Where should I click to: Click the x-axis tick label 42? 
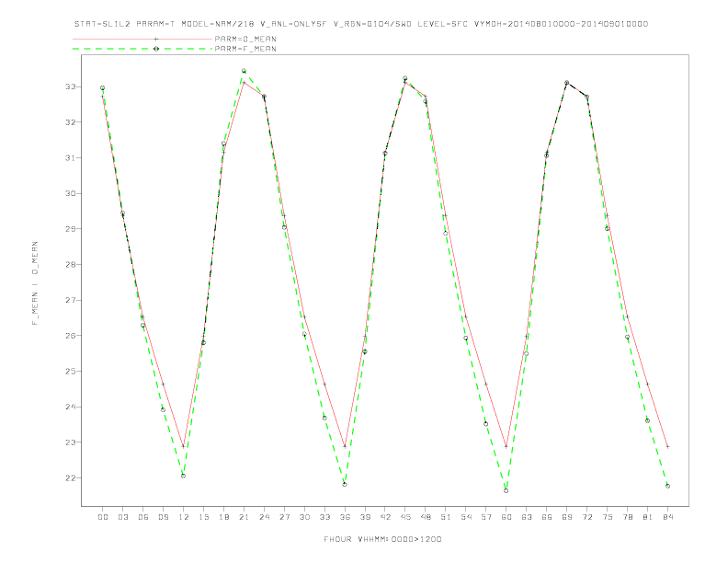tap(385, 517)
